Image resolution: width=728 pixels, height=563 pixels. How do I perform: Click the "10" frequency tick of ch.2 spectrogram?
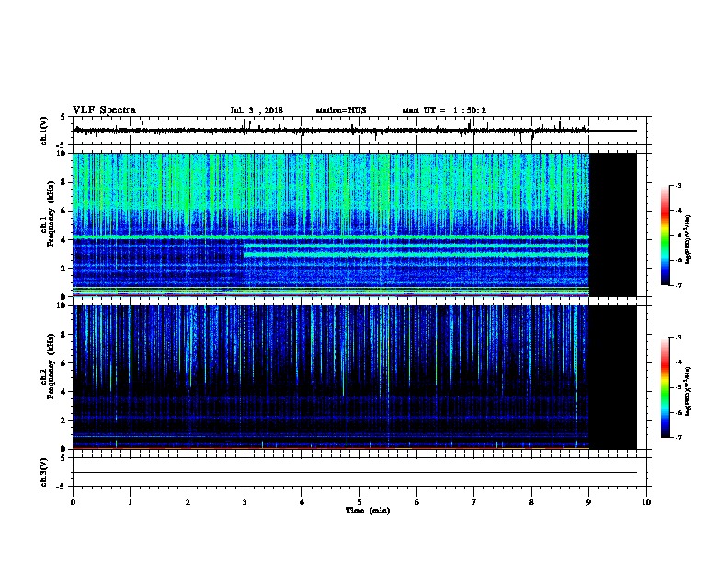63,305
